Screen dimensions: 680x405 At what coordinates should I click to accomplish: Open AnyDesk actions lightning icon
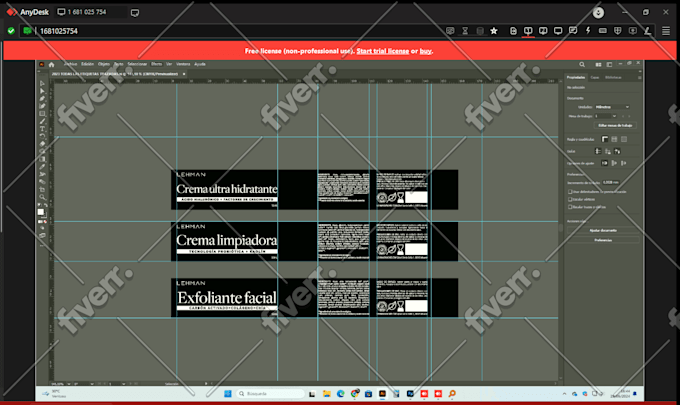click(588, 31)
